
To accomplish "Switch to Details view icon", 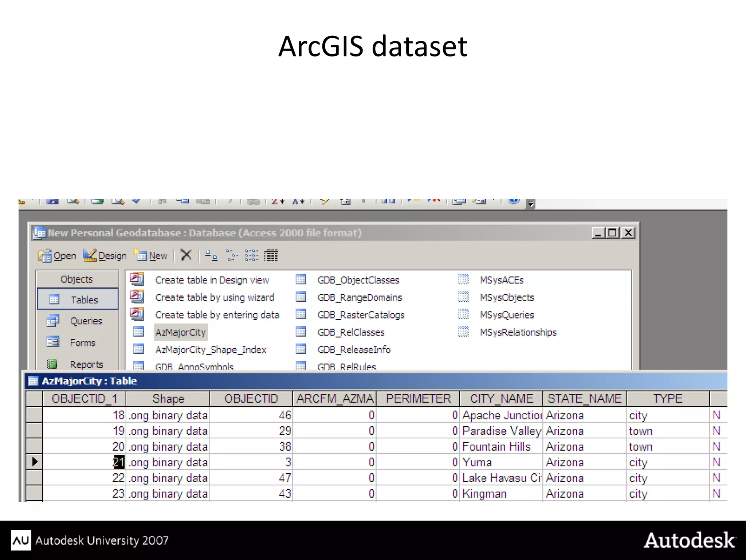I will (271, 255).
